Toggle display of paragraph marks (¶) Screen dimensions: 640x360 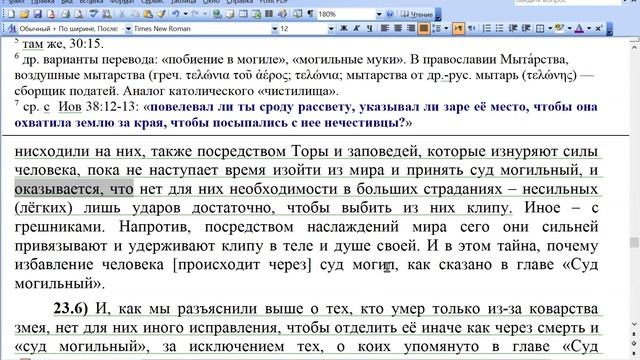[x=311, y=14]
